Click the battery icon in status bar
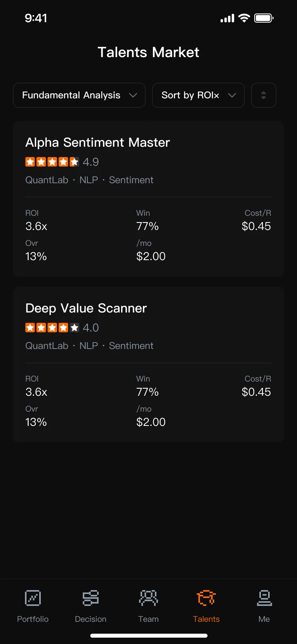The width and height of the screenshot is (297, 644). [264, 18]
